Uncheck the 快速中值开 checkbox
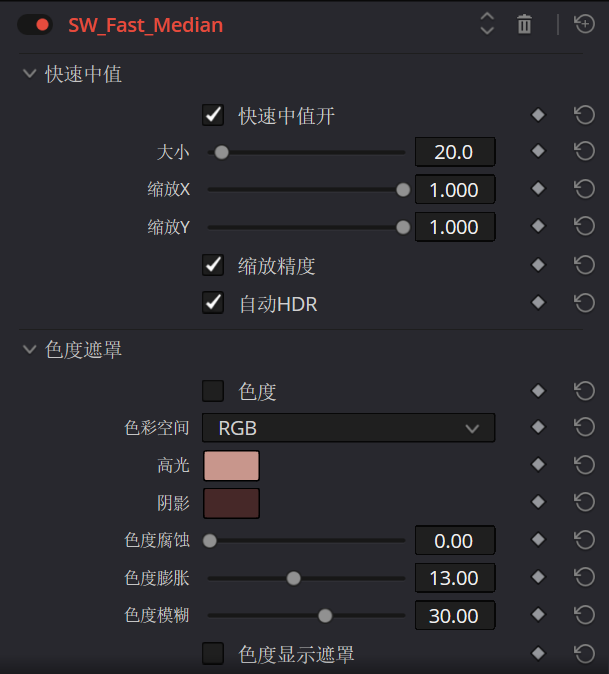This screenshot has width=609, height=674. coord(213,115)
